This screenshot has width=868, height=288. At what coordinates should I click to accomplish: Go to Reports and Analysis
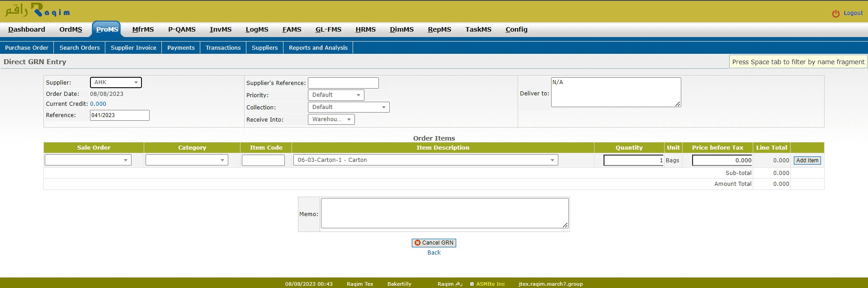(x=318, y=47)
